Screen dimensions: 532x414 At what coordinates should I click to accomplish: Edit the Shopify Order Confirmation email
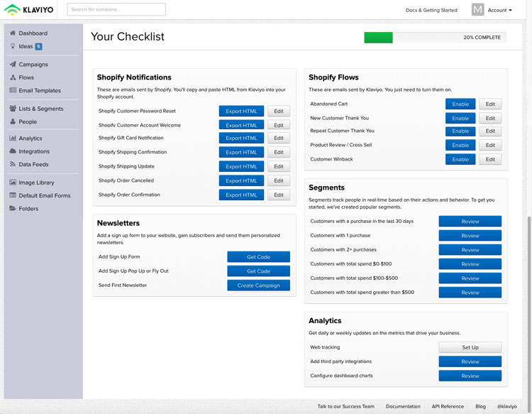tap(279, 195)
